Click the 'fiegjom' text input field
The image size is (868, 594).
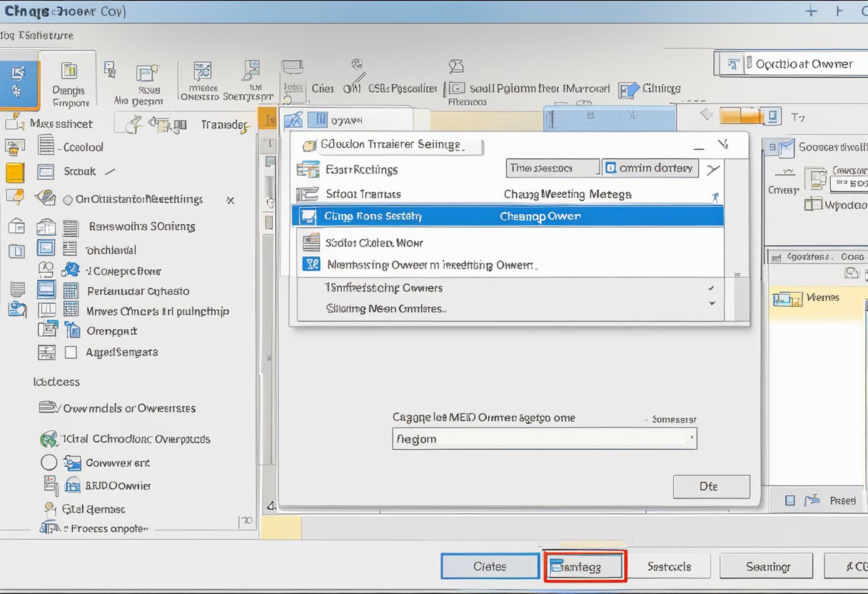pyautogui.click(x=544, y=438)
